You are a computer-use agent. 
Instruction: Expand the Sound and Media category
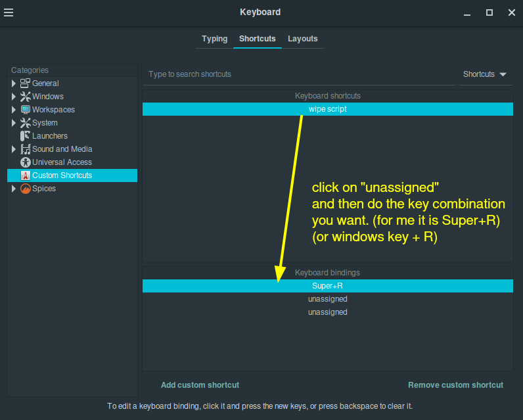pos(13,149)
